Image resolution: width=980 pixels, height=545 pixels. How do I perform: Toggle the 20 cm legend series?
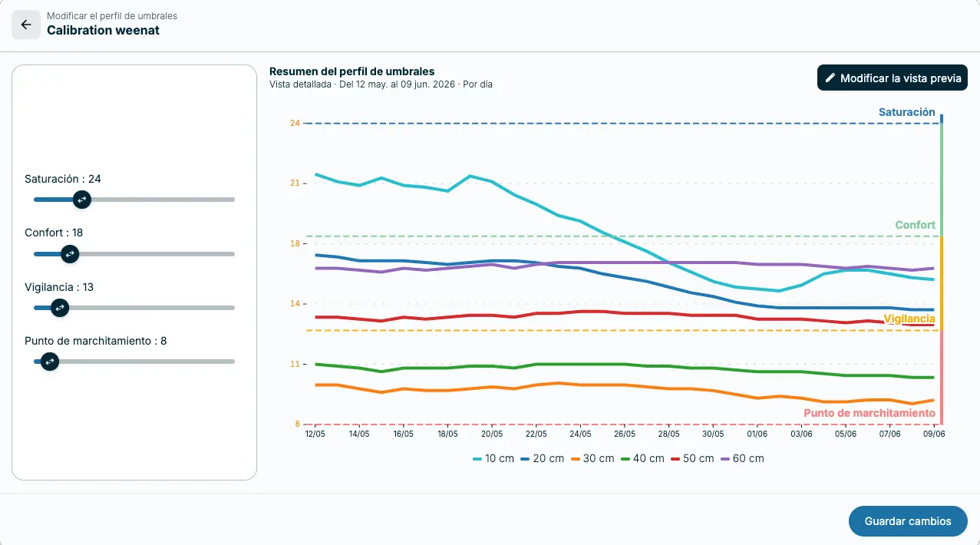[x=542, y=458]
